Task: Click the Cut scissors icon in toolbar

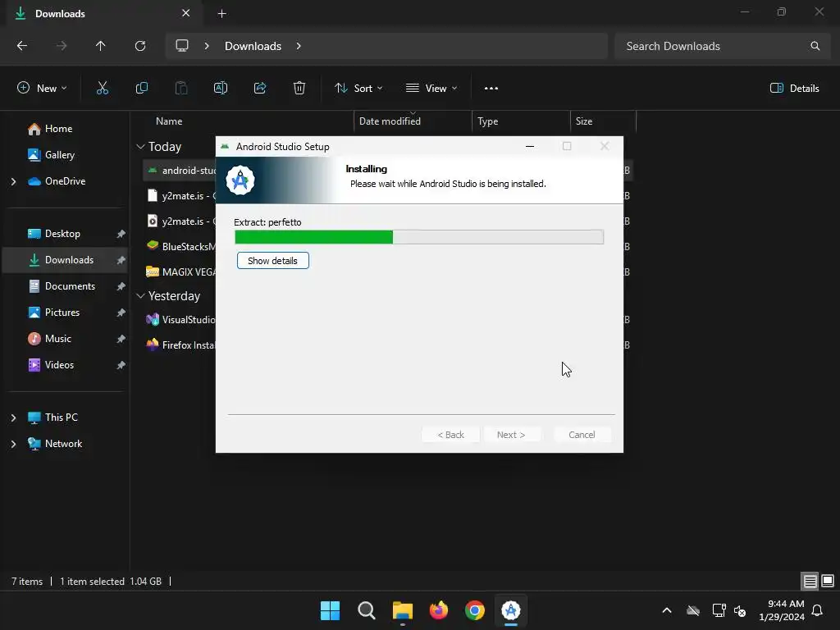Action: coord(102,89)
